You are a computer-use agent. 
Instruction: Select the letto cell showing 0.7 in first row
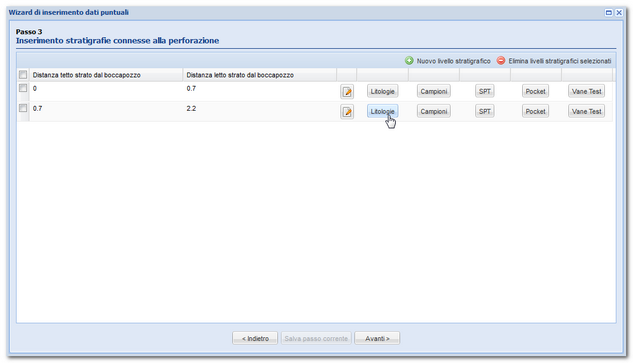tap(260, 91)
